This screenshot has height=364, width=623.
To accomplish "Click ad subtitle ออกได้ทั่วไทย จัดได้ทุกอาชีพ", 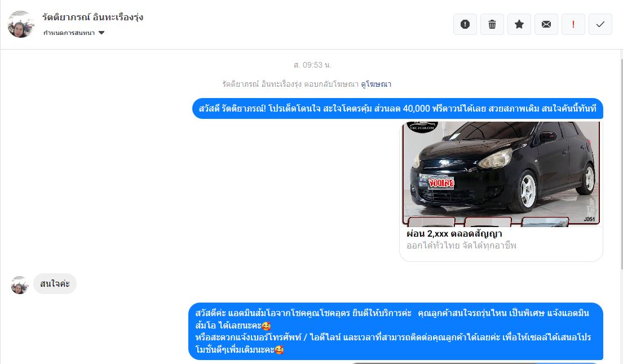I will click(x=461, y=246).
